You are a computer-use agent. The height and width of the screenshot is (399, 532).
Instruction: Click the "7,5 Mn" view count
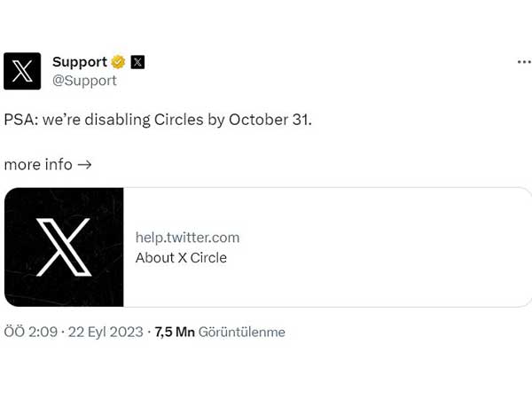coord(175,332)
